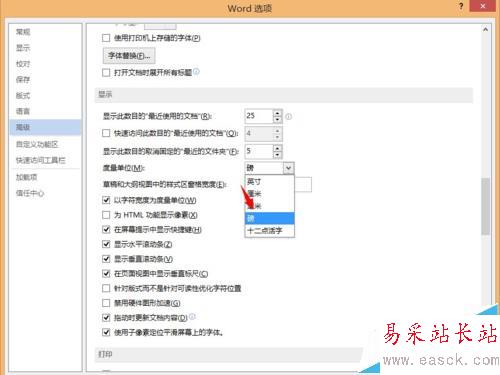Select highlighted 磅 unit option
The width and height of the screenshot is (500, 375).
tap(269, 218)
